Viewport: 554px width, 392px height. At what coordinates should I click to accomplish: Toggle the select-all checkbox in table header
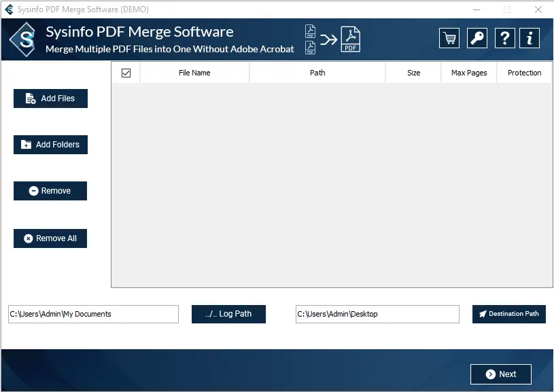[126, 73]
